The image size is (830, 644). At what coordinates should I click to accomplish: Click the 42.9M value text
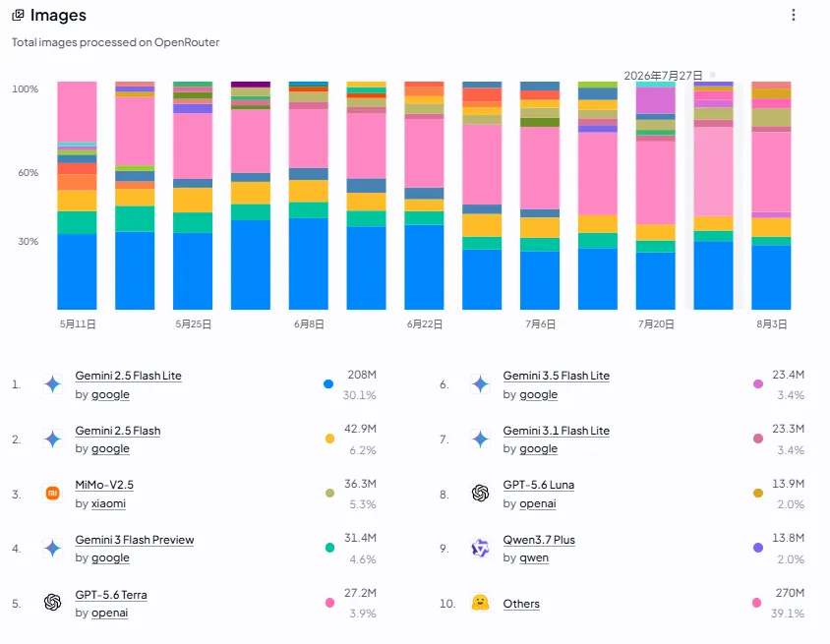pos(360,429)
